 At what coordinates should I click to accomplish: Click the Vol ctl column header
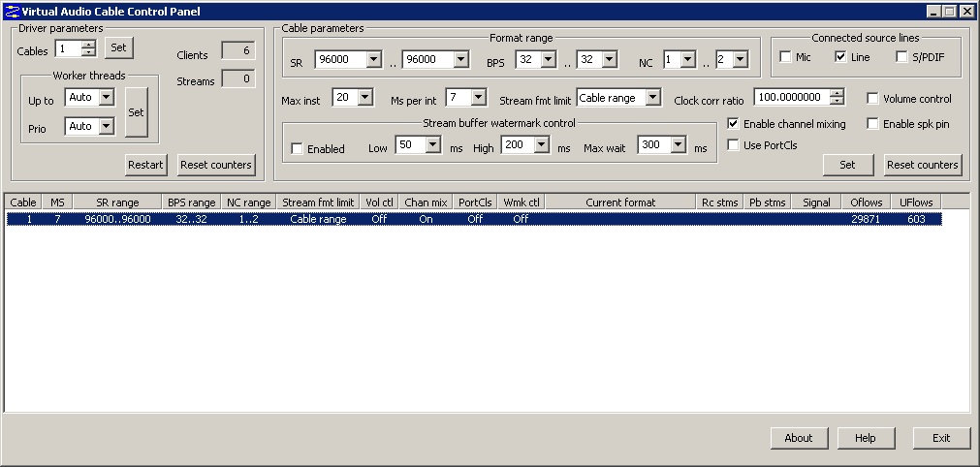point(379,202)
